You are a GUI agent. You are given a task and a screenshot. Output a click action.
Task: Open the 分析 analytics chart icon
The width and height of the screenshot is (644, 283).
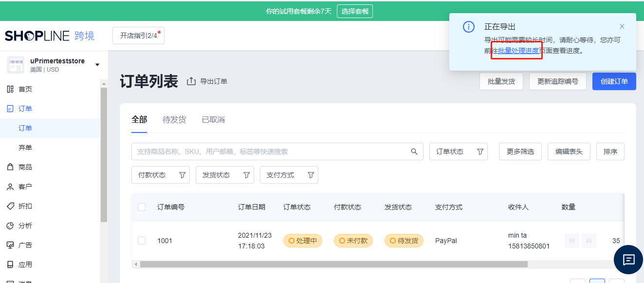coord(10,226)
